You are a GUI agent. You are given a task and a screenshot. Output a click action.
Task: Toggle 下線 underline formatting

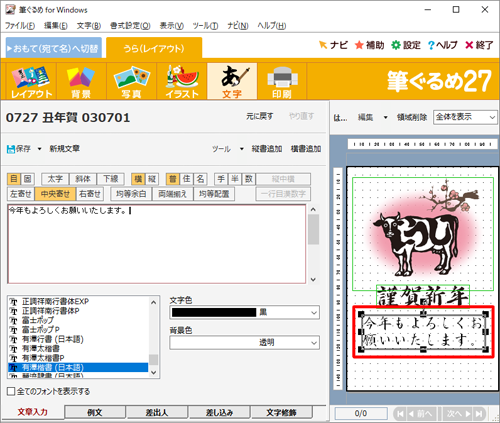point(110,179)
